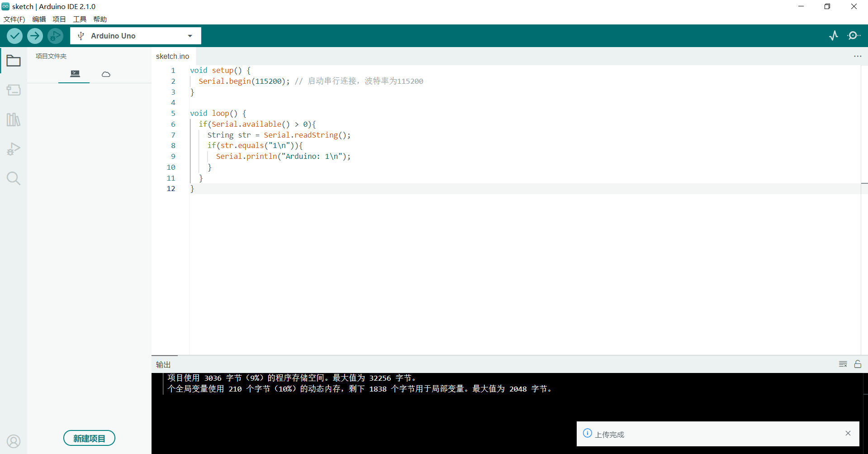The width and height of the screenshot is (868, 454).
Task: Toggle output autoscroll lock icon
Action: (x=858, y=364)
